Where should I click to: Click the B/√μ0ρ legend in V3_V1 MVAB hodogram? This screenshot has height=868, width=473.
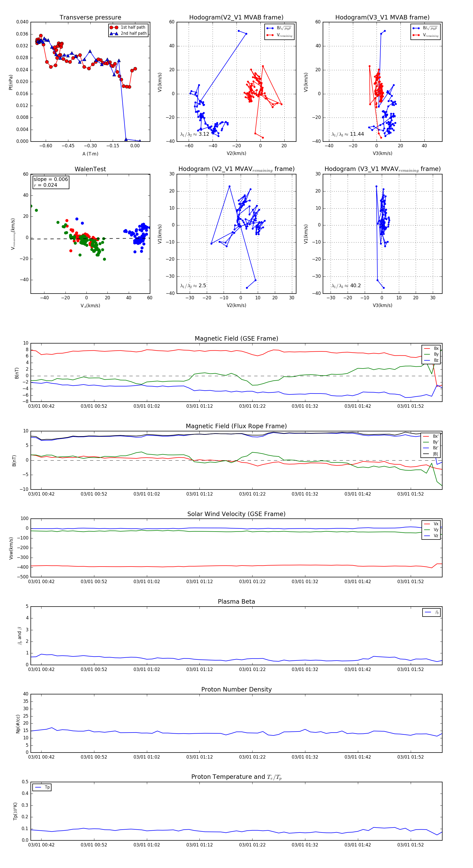click(425, 28)
